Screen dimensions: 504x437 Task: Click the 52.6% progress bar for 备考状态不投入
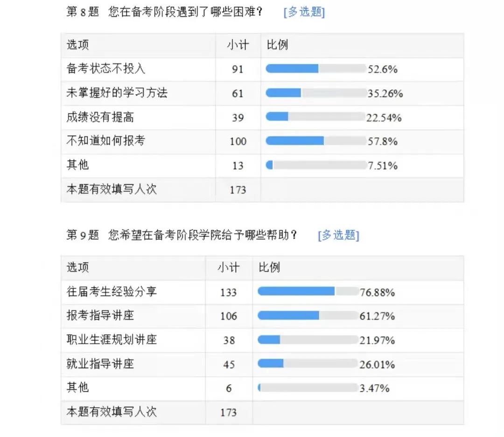316,69
